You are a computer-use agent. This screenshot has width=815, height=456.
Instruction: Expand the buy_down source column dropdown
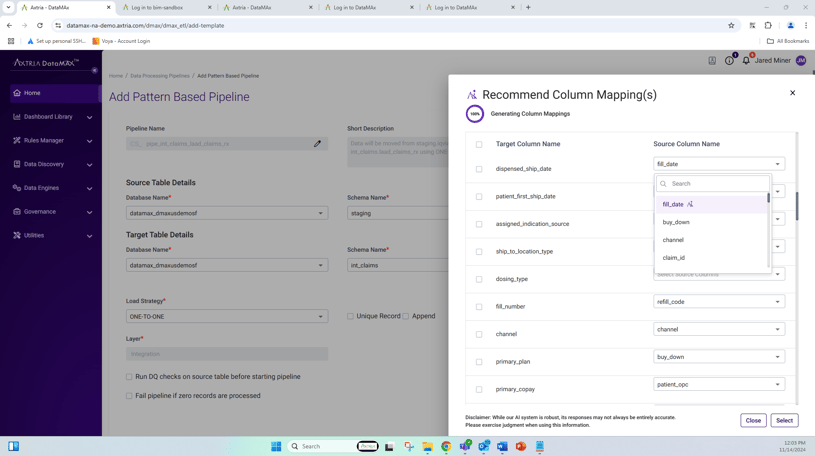pyautogui.click(x=718, y=357)
